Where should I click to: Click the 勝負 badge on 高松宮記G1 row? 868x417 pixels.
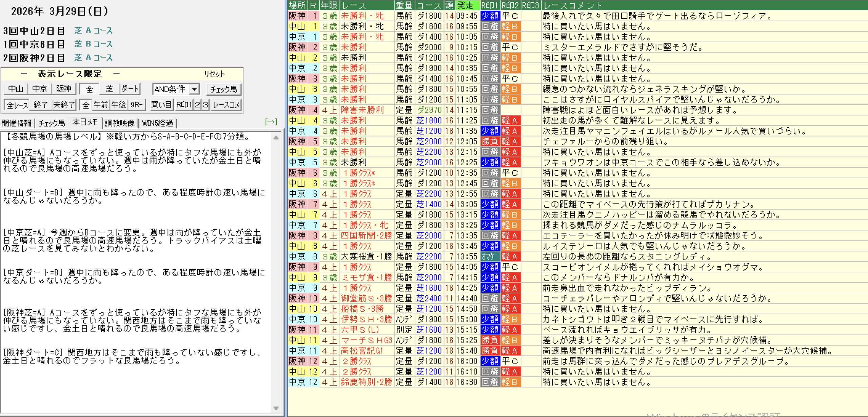click(490, 351)
